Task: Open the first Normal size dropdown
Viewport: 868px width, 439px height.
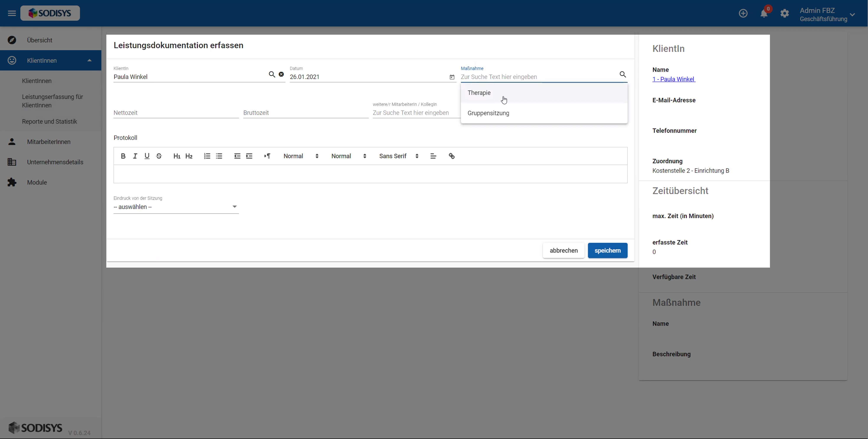Action: [301, 156]
